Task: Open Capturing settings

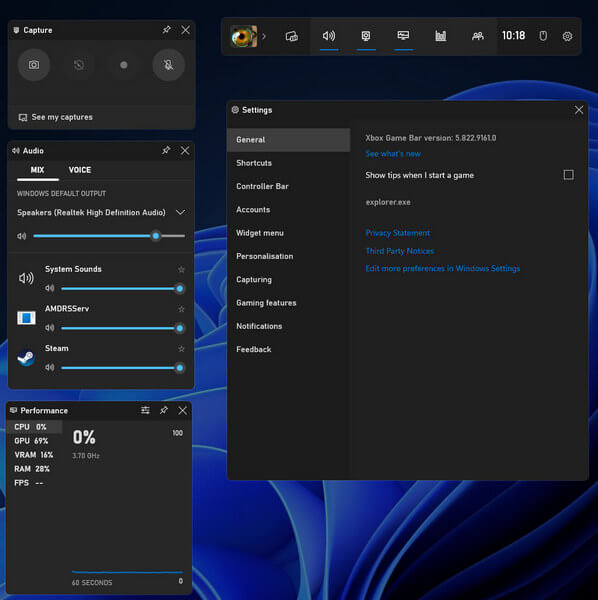Action: (x=288, y=280)
